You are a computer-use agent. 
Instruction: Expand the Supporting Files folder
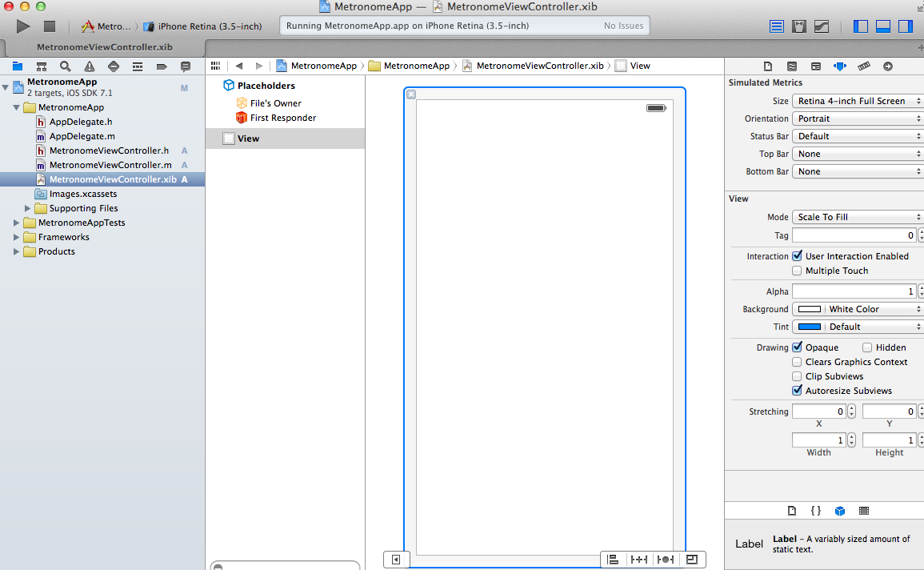[x=28, y=208]
